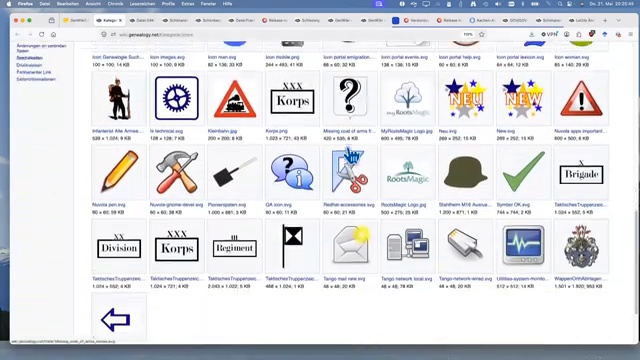Open the Firefox hamburger menu
The height and width of the screenshot is (360, 640).
point(631,35)
